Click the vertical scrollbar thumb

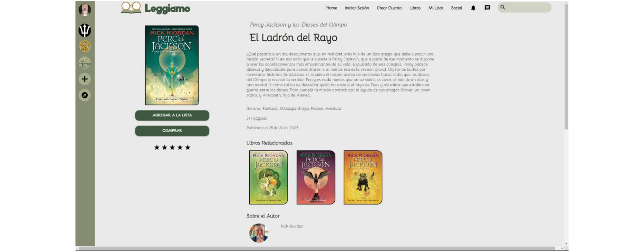click(x=566, y=67)
